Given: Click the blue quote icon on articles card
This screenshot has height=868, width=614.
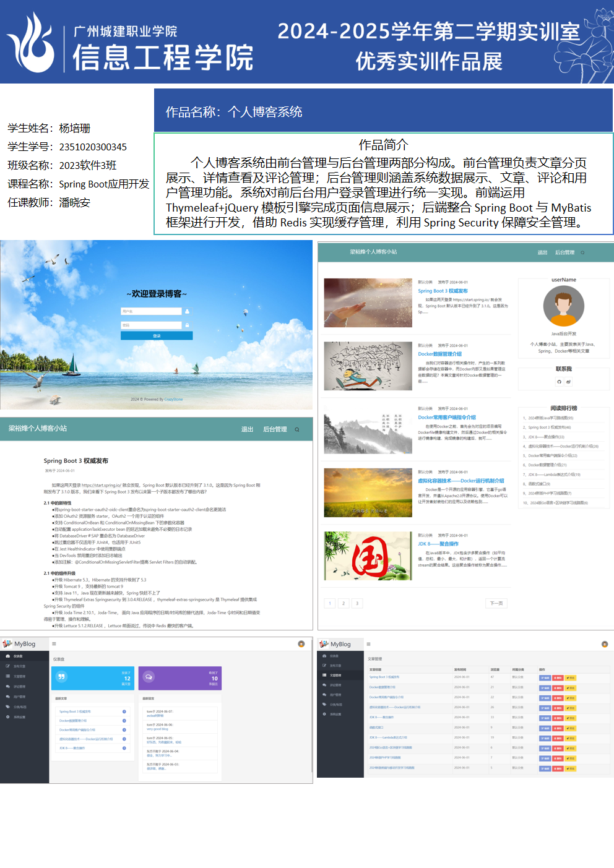Looking at the screenshot, I should 61,677.
